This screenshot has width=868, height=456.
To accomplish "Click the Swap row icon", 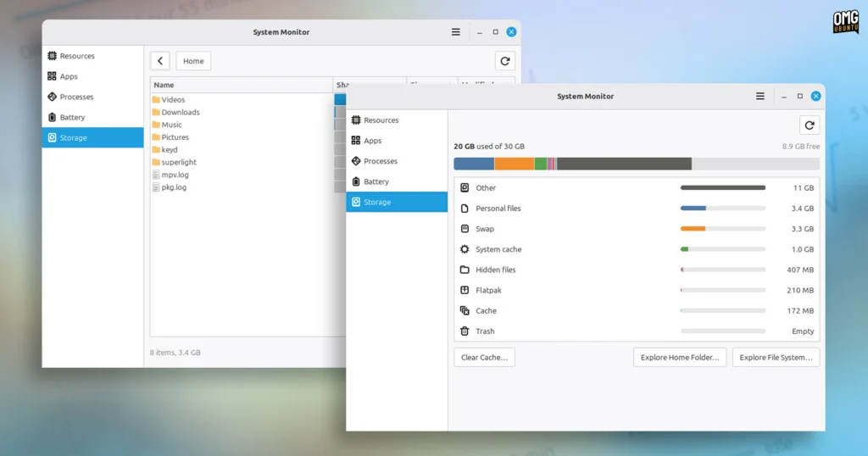I will 465,229.
